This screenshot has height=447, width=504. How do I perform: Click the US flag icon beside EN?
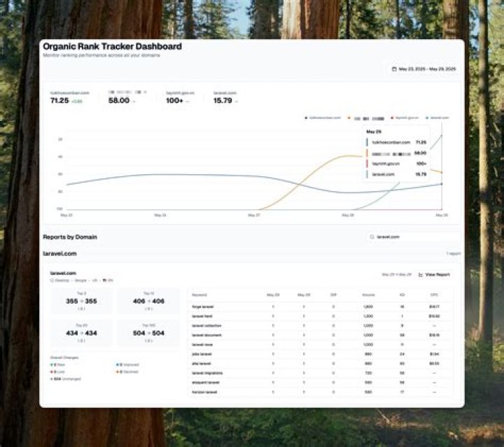click(104, 281)
